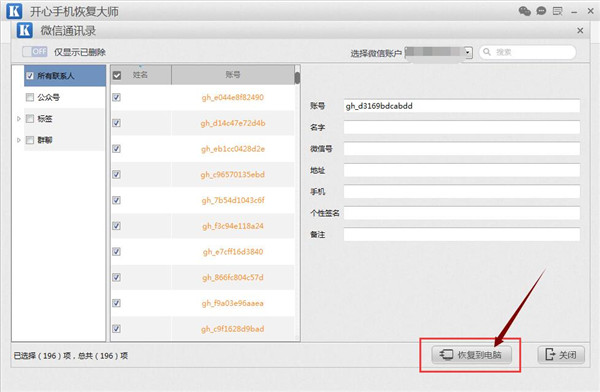
Task: Uncheck the gh_c9f1628d9bad row checkbox
Action: coord(117,329)
